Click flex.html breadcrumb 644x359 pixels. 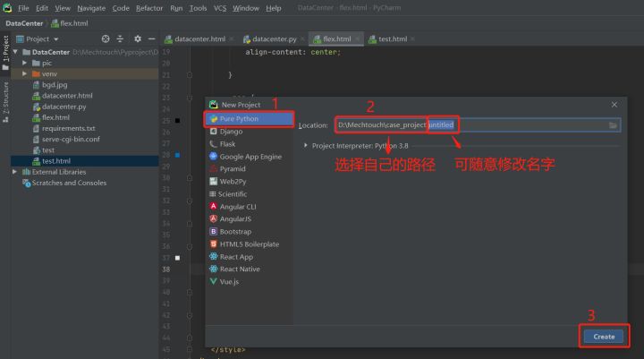tap(70, 23)
